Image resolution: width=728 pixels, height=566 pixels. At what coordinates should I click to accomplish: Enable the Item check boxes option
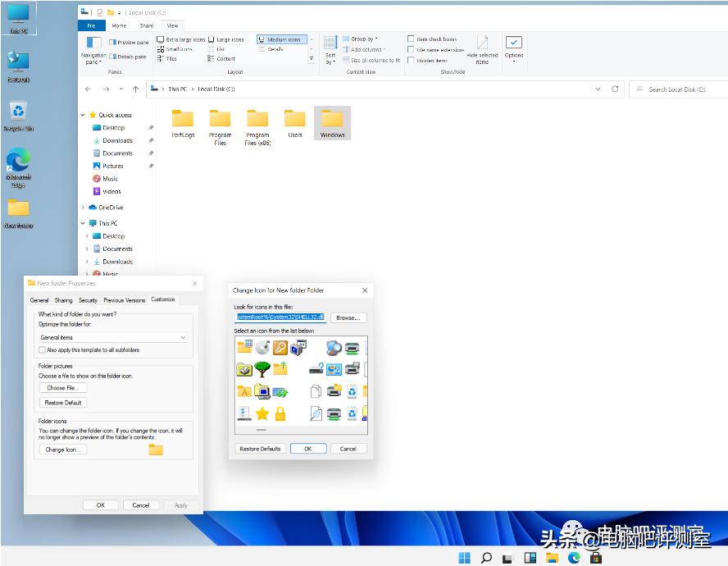tap(410, 39)
